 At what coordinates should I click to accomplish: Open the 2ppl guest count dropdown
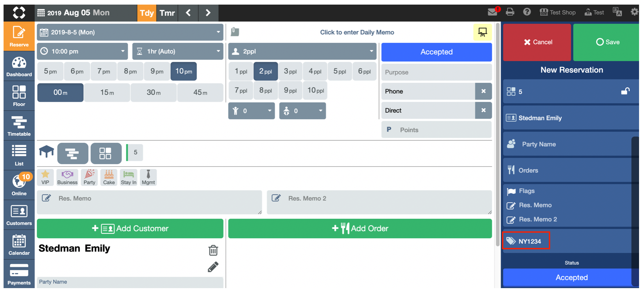tap(302, 51)
